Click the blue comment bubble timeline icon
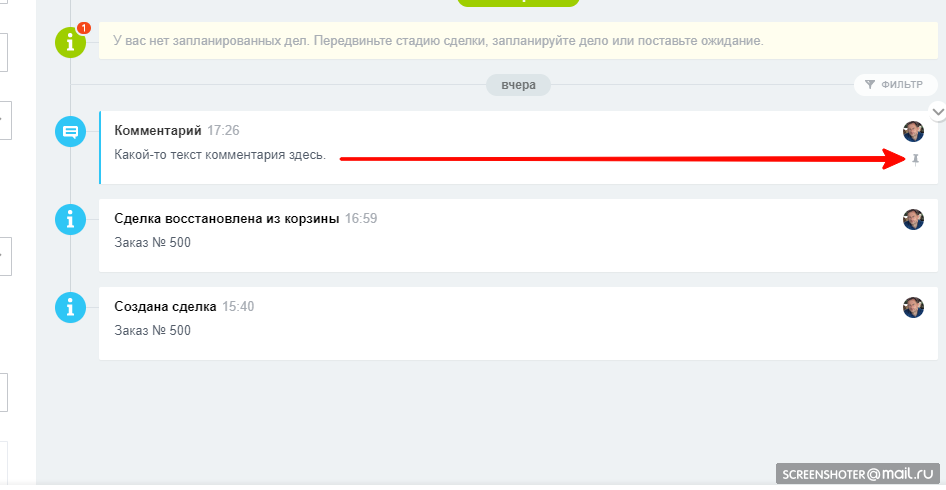Screen dimensions: 946x490 (x=71, y=131)
